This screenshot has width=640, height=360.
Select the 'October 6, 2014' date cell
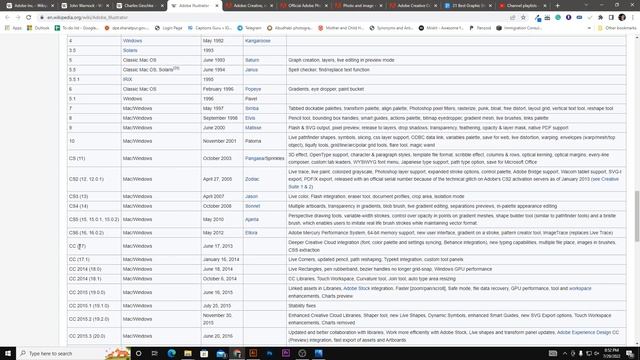(x=222, y=279)
